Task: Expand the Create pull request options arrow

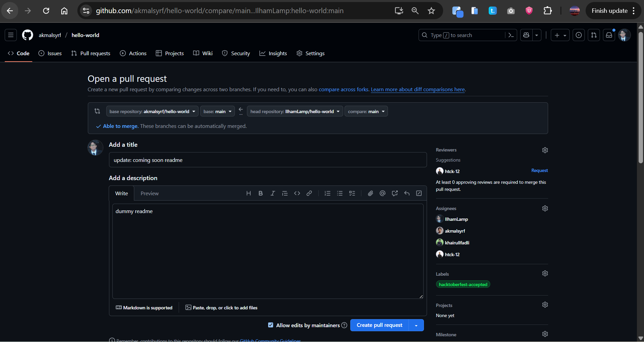Action: [x=416, y=325]
